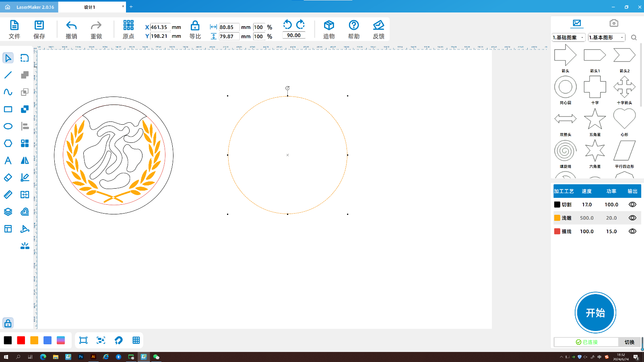Click the eraser tool icon
Viewport: 644px width, 362px height.
[8, 177]
